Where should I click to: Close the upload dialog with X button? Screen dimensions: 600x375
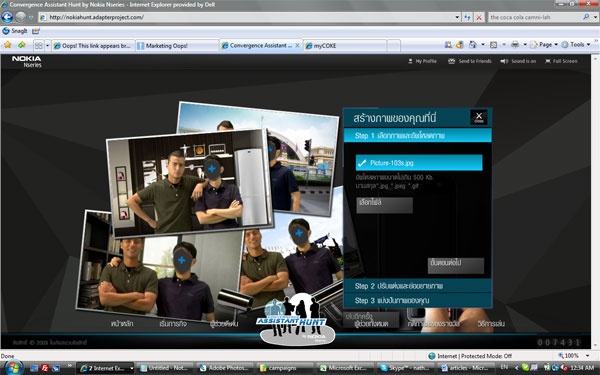[479, 117]
